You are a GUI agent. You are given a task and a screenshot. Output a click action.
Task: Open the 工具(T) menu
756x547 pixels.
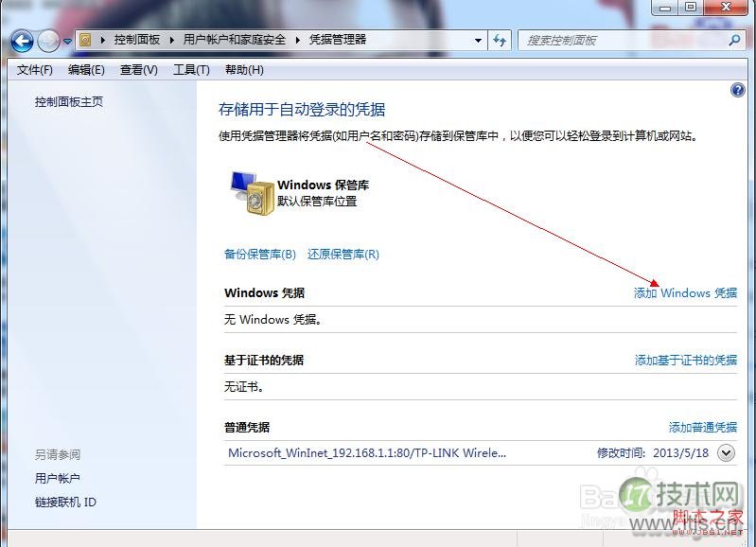pyautogui.click(x=191, y=70)
